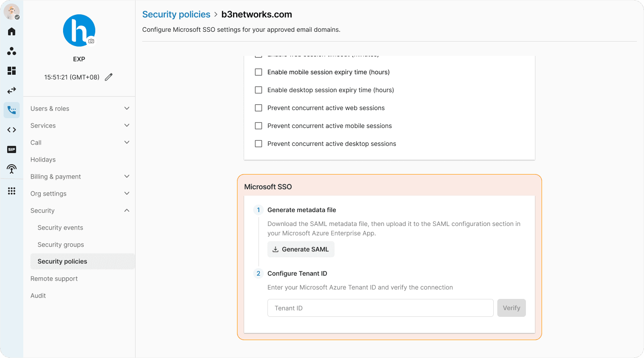Open the apps grid launcher icon

click(12, 191)
